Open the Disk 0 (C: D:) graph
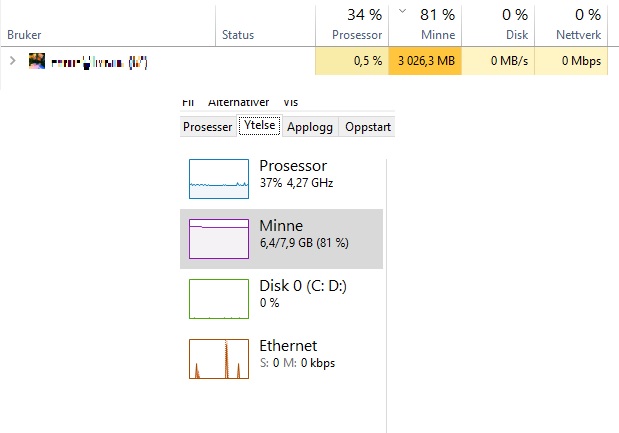 pos(219,299)
